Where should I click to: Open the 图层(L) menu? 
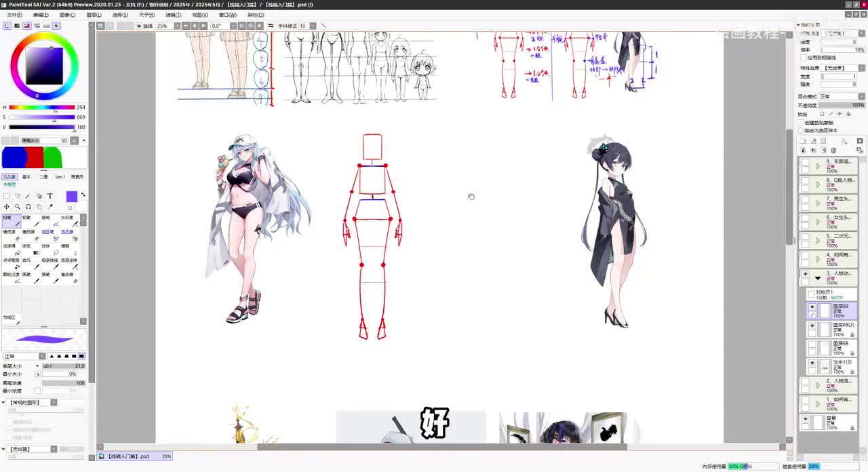point(94,15)
